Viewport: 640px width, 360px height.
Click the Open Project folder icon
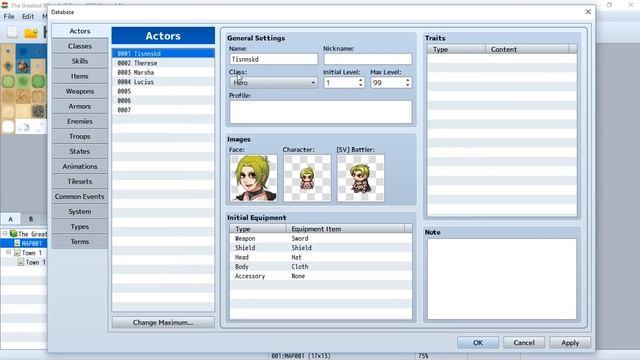pyautogui.click(x=31, y=32)
